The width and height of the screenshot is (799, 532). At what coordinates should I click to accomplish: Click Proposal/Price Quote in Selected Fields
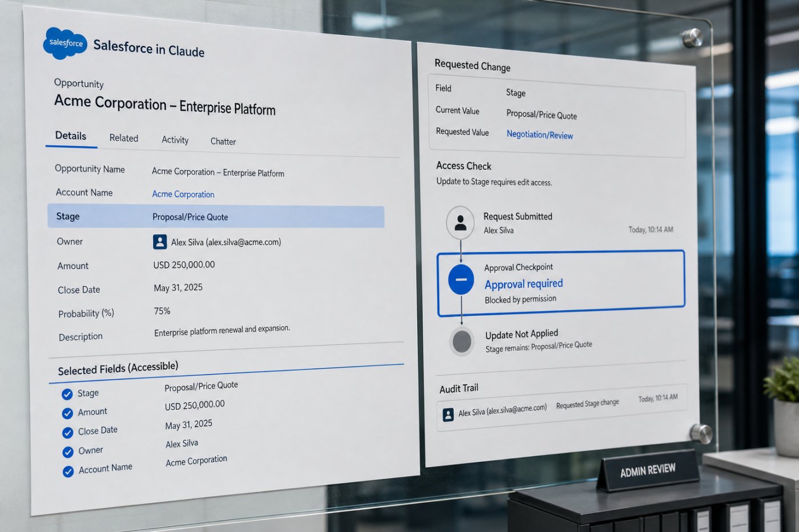point(201,387)
